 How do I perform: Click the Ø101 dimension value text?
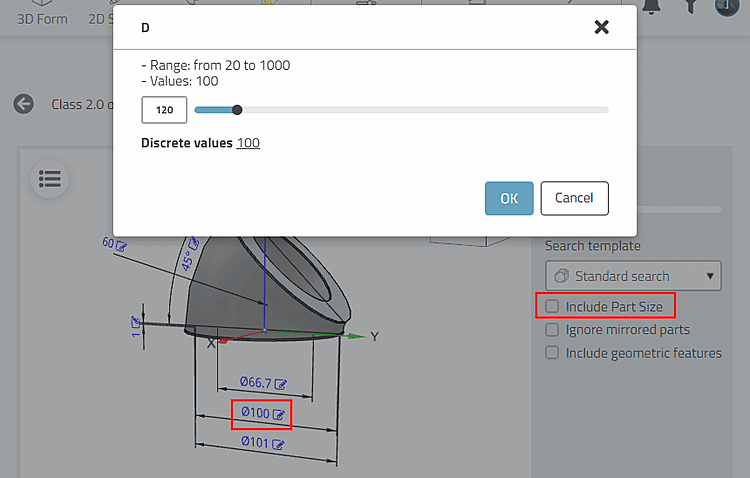pos(255,442)
